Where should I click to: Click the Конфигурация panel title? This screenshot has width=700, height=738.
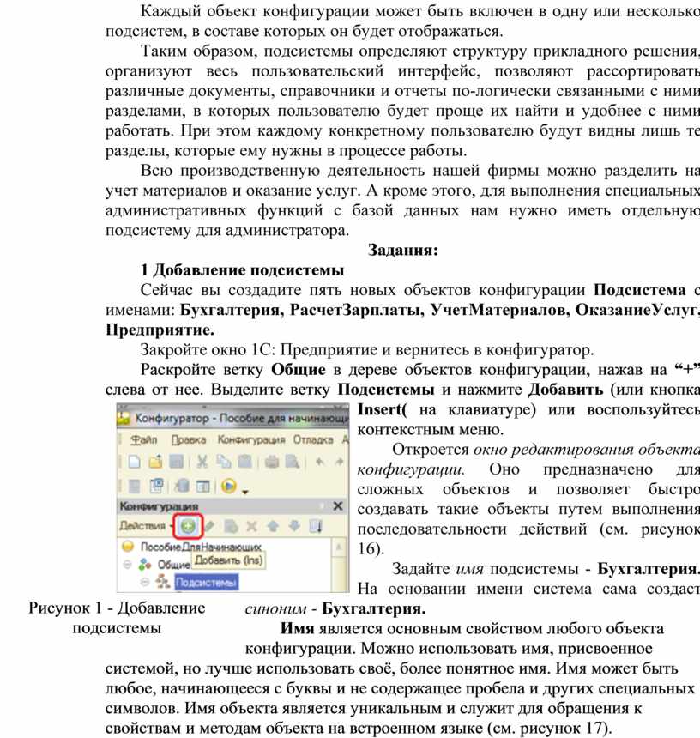click(x=159, y=506)
